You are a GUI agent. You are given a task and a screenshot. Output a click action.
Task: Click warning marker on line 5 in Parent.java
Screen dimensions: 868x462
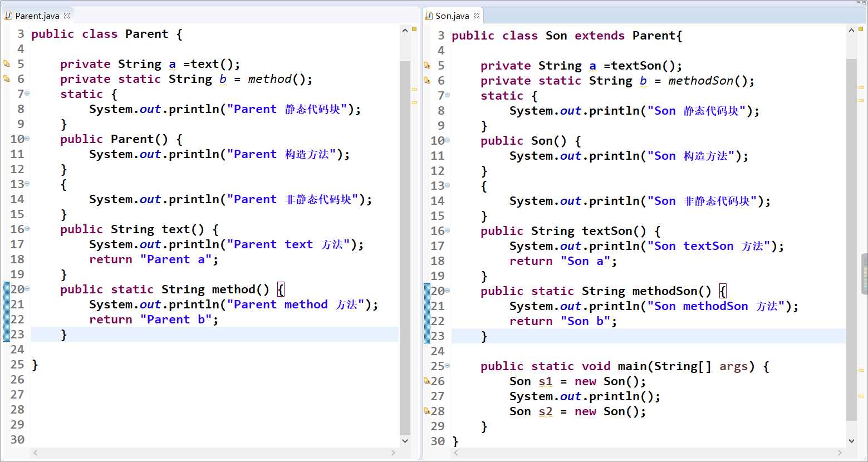7,63
